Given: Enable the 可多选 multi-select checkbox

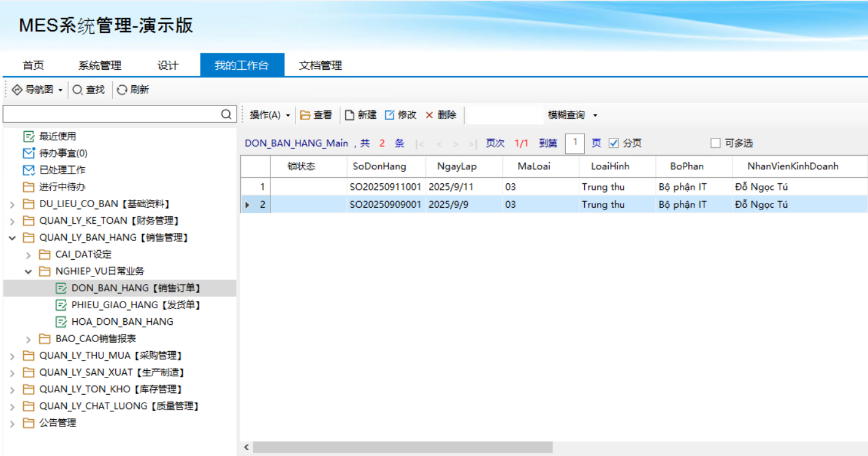Looking at the screenshot, I should click(715, 143).
